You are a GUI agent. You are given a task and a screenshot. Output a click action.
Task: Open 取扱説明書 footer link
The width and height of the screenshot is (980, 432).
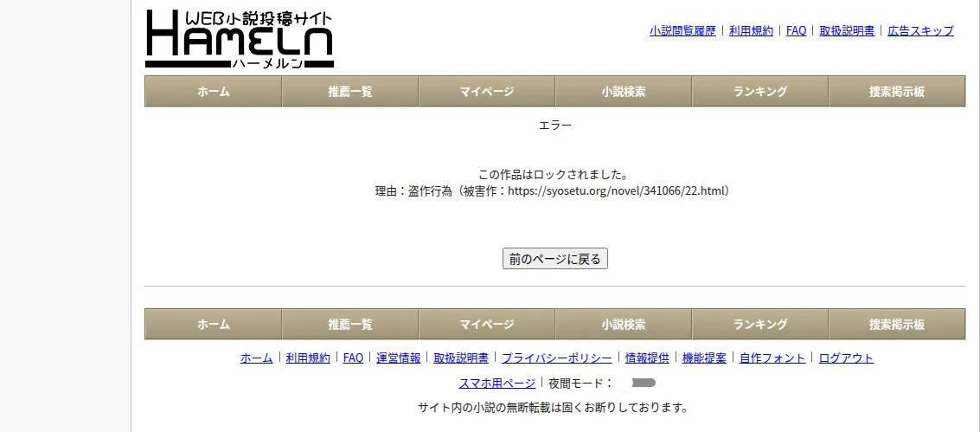461,358
